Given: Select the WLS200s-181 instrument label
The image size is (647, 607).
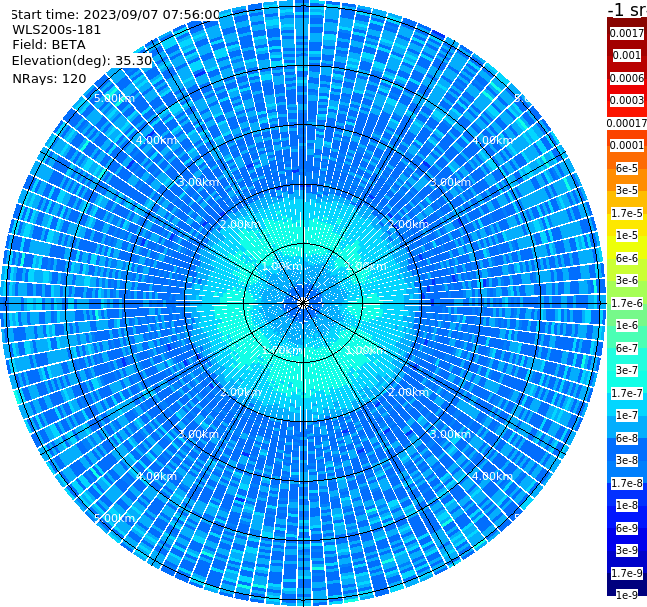Looking at the screenshot, I should pos(57,30).
